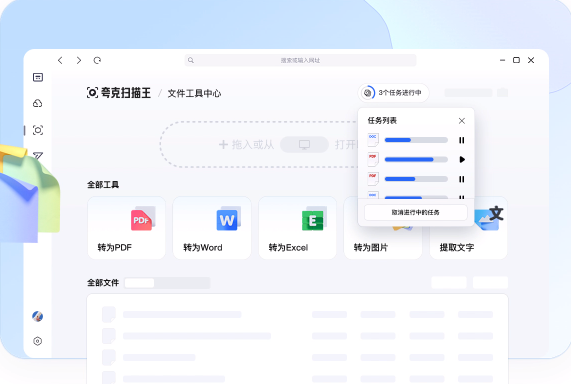Open the top sidebar window panel icon
The image size is (571, 384).
pos(38,77)
